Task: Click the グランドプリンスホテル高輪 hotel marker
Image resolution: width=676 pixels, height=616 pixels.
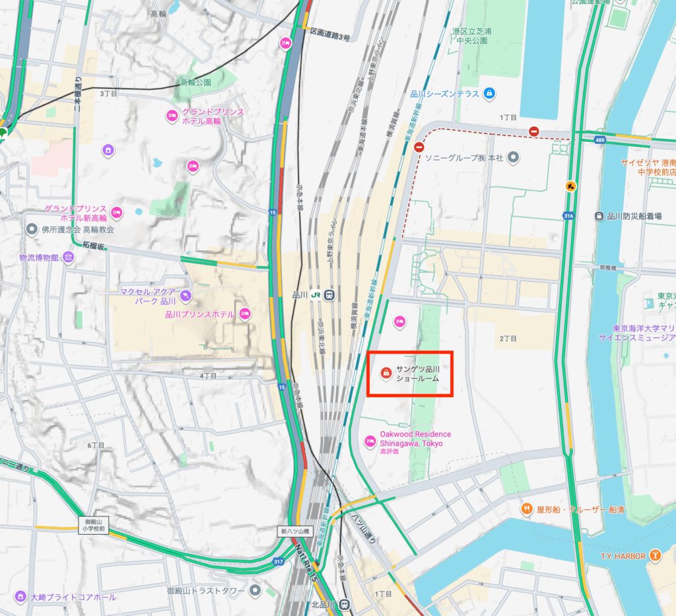Action: pyautogui.click(x=172, y=116)
